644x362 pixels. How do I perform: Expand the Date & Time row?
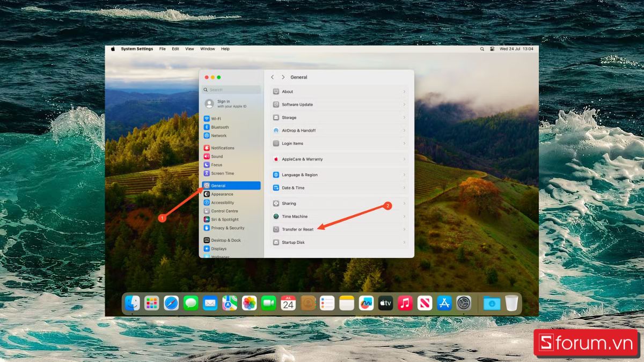point(405,187)
